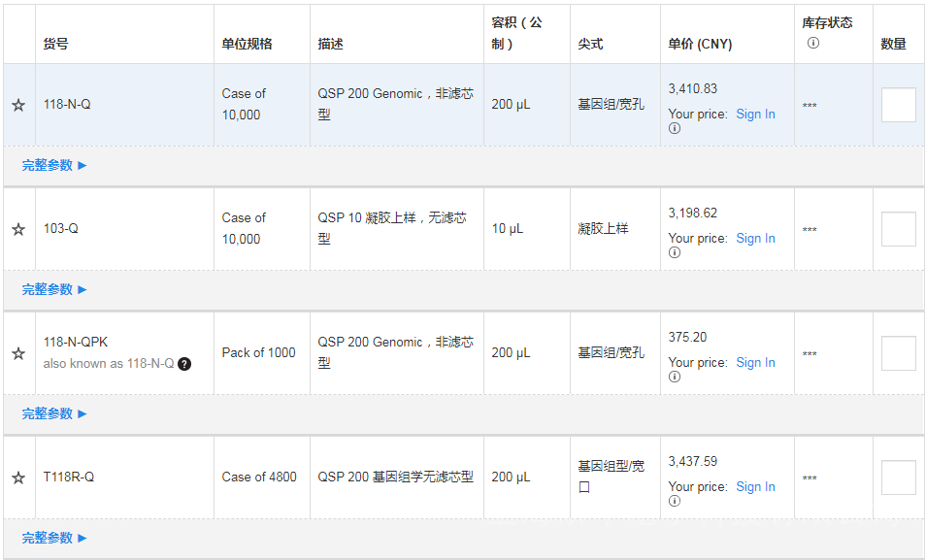Click the 单价 (CNY) column header
Viewport: 926px width, 560px height.
pos(700,44)
